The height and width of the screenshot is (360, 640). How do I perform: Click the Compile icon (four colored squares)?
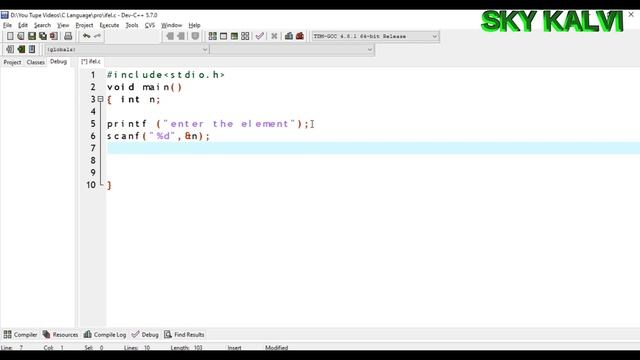[213, 36]
